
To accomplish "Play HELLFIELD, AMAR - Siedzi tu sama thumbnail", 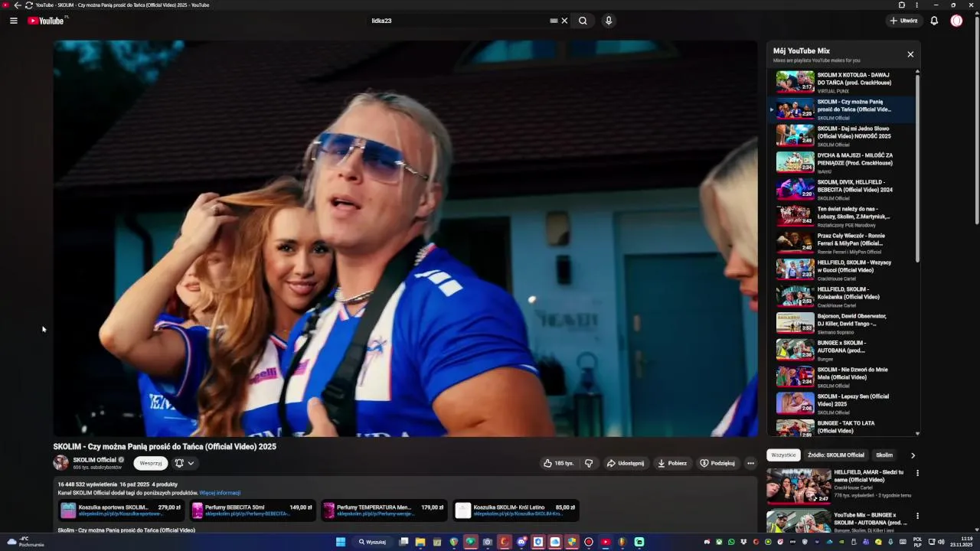I will coord(799,485).
